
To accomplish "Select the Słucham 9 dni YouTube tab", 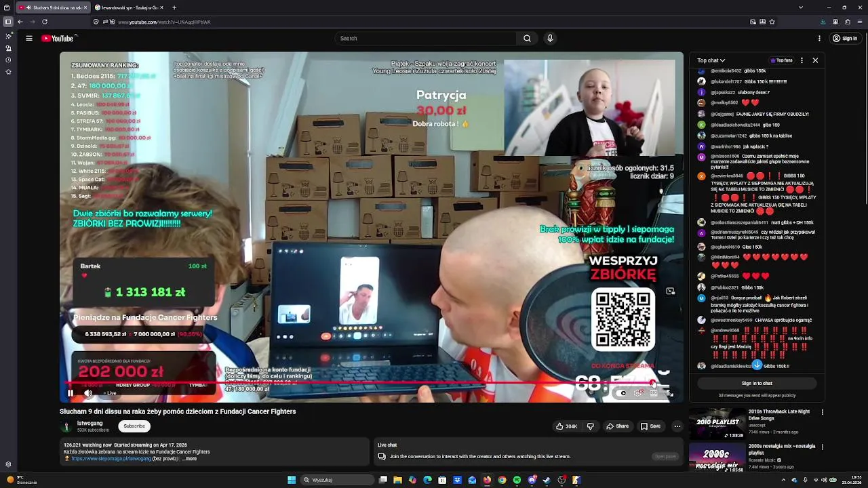I will (x=52, y=7).
